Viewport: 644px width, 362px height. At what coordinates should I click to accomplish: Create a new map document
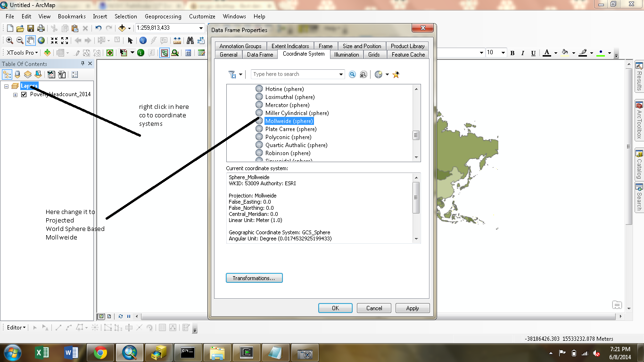[x=9, y=28]
